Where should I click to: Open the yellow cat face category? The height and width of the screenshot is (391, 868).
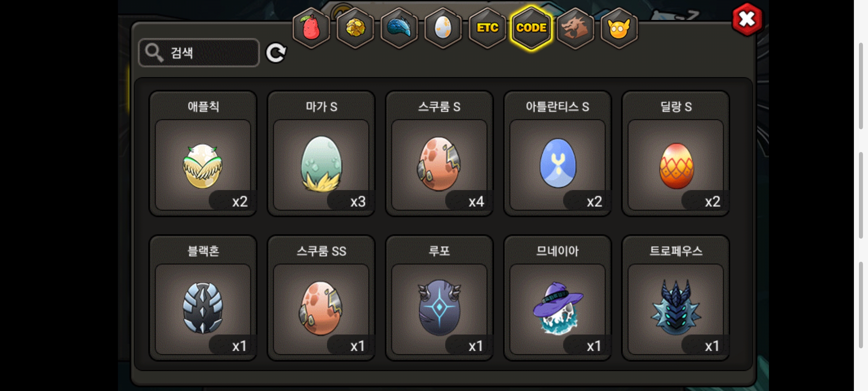coord(619,28)
